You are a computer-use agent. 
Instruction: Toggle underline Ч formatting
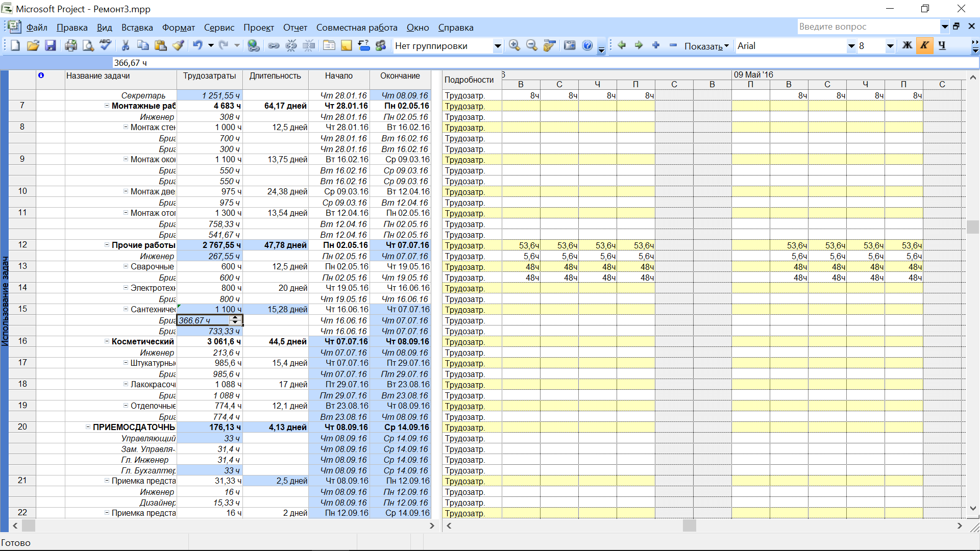click(x=942, y=46)
